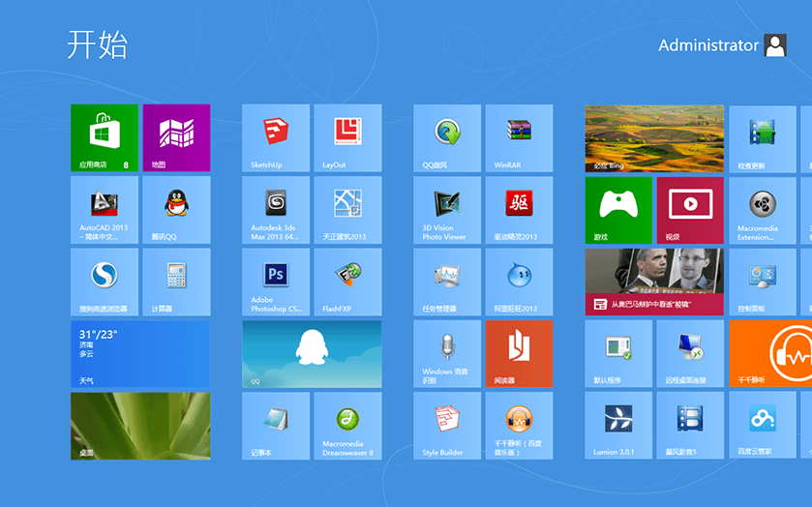Open the 腾讯QQ penguin tile
Screen dimensions: 812x507
pyautogui.click(x=176, y=210)
